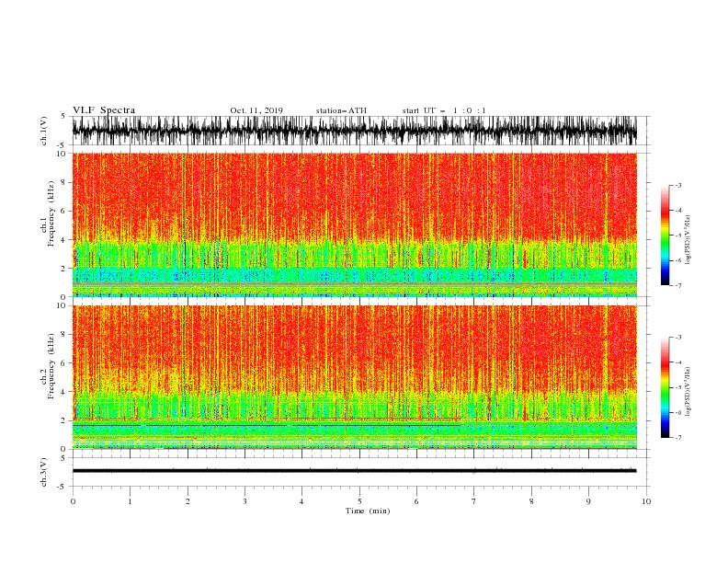This screenshot has height=563, width=728.
Task: Click the "-7" tick of the lower colorbar
Action: click(x=678, y=437)
